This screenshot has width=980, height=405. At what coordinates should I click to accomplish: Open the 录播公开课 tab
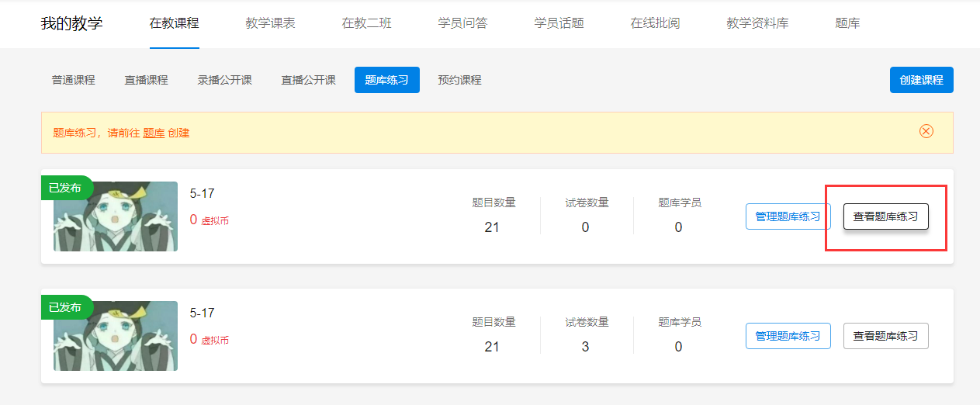224,80
